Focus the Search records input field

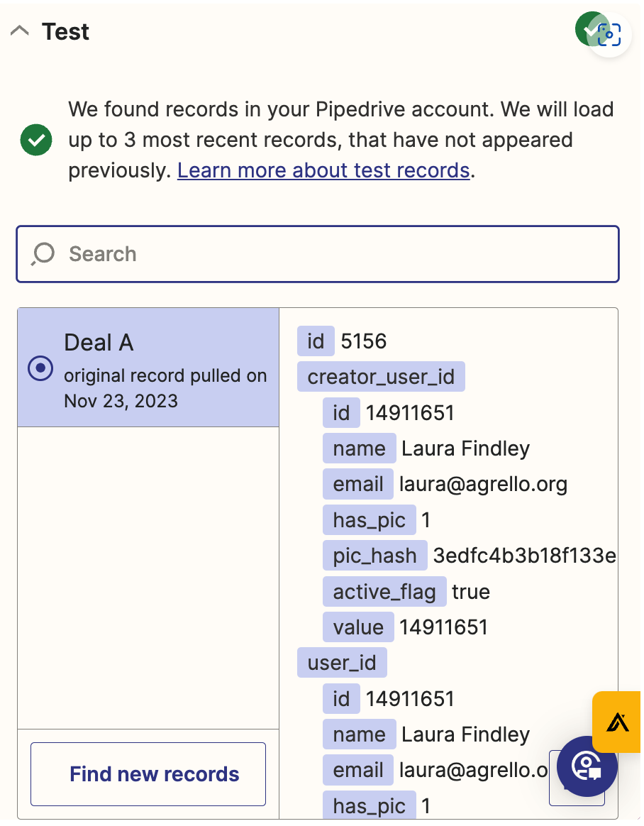click(333, 254)
